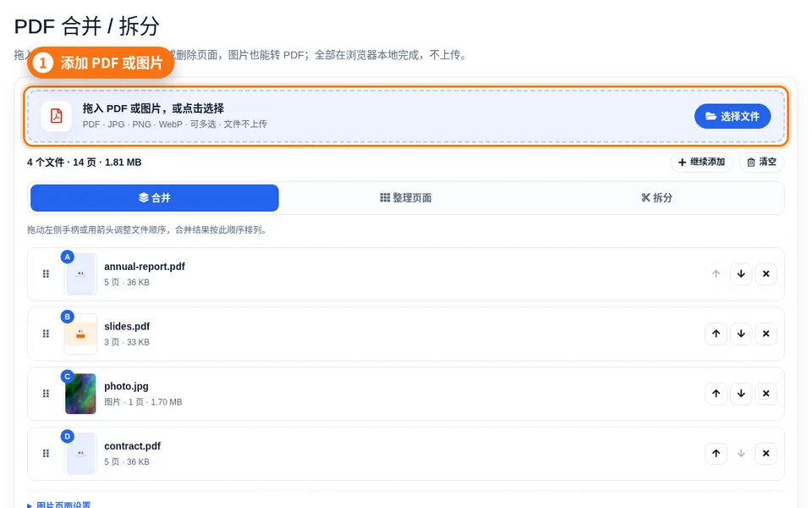Remove slides.pdf from the list

766,334
